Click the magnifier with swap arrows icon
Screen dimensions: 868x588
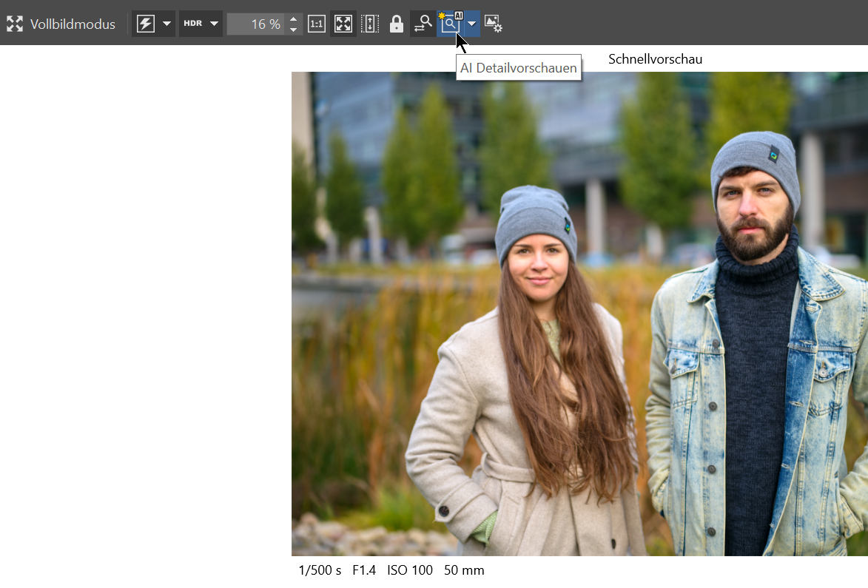click(423, 24)
